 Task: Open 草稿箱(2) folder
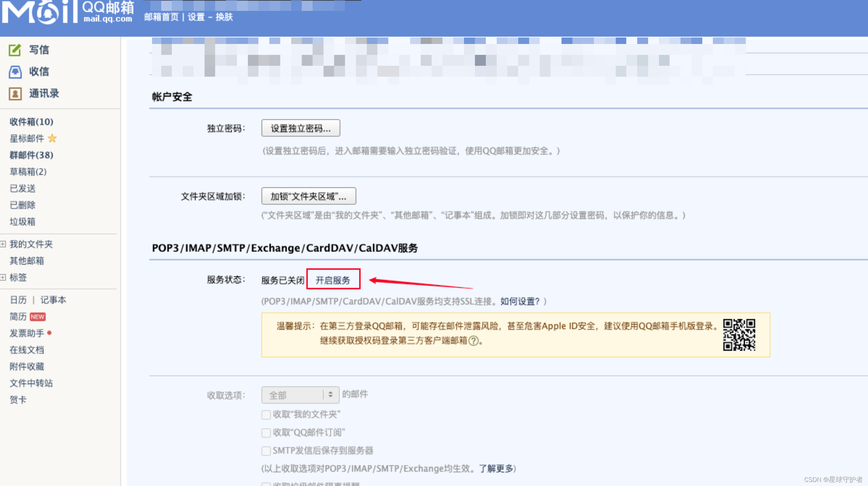coord(28,172)
